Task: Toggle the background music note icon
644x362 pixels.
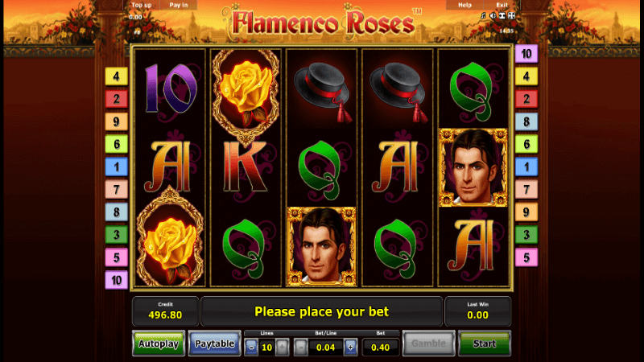Action: pos(484,15)
